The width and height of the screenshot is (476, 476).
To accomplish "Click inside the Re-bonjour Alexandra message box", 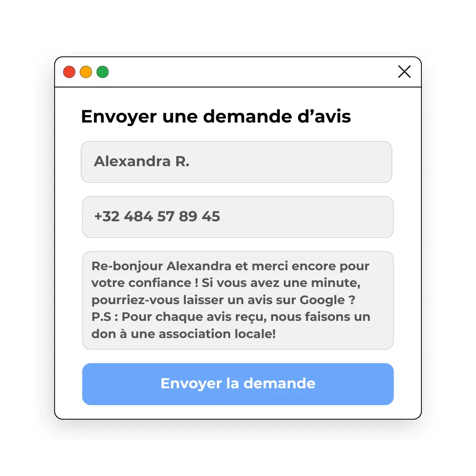I will [x=238, y=300].
